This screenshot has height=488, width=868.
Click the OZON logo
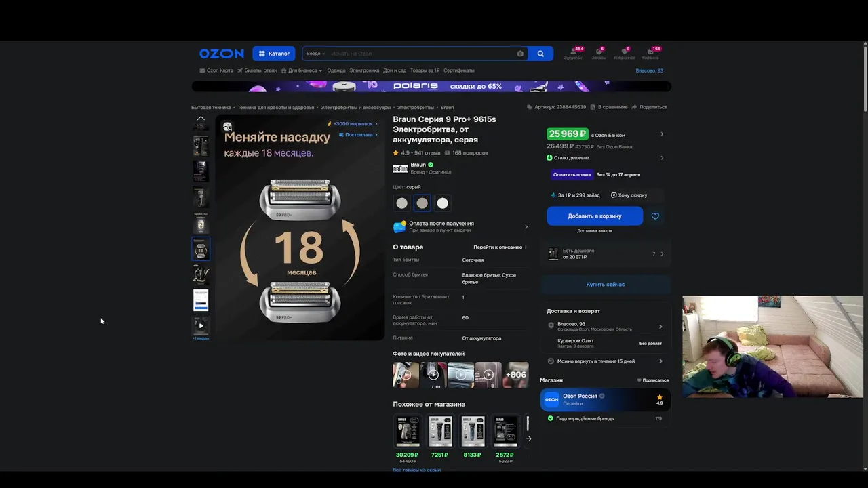pyautogui.click(x=221, y=54)
